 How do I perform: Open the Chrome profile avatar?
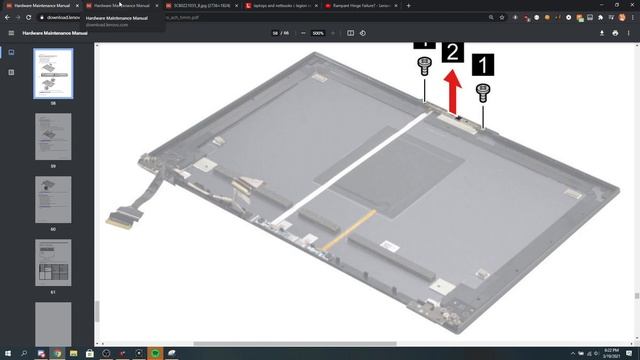tap(622, 18)
